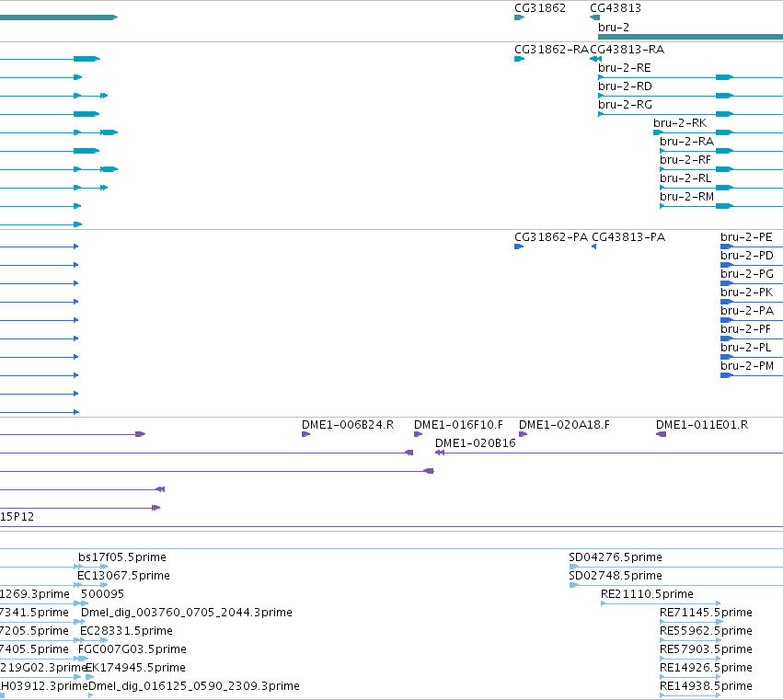Select EST RE14938.5prime label

[706, 686]
